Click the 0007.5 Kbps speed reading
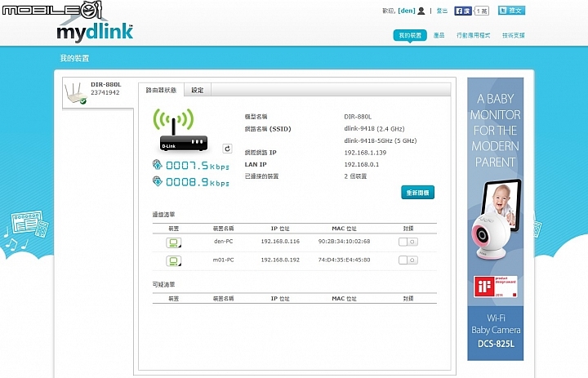Image resolution: width=588 pixels, height=378 pixels. coord(198,166)
